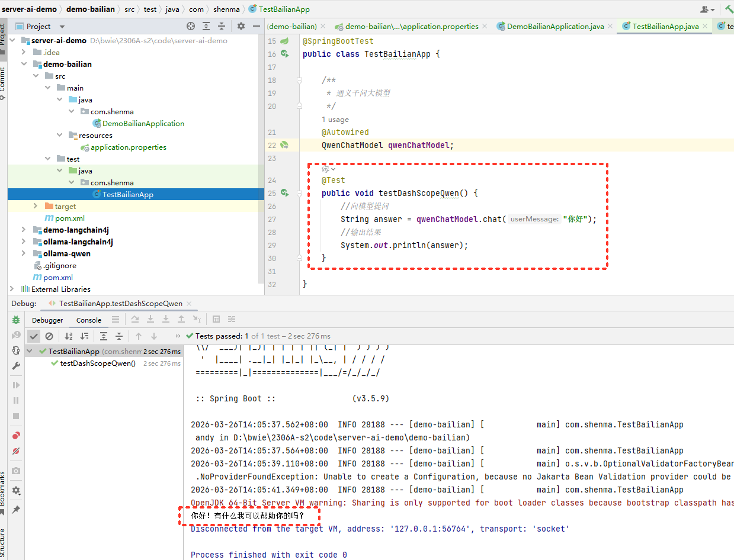This screenshot has height=560, width=734.
Task: Click the shenma breadcrumb in navigation bar
Action: 227,9
